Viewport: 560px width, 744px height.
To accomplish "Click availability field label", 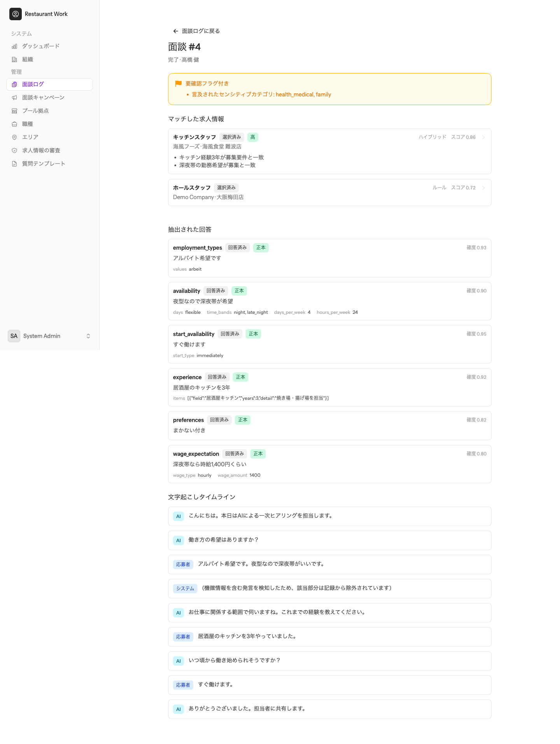I will click(x=187, y=291).
